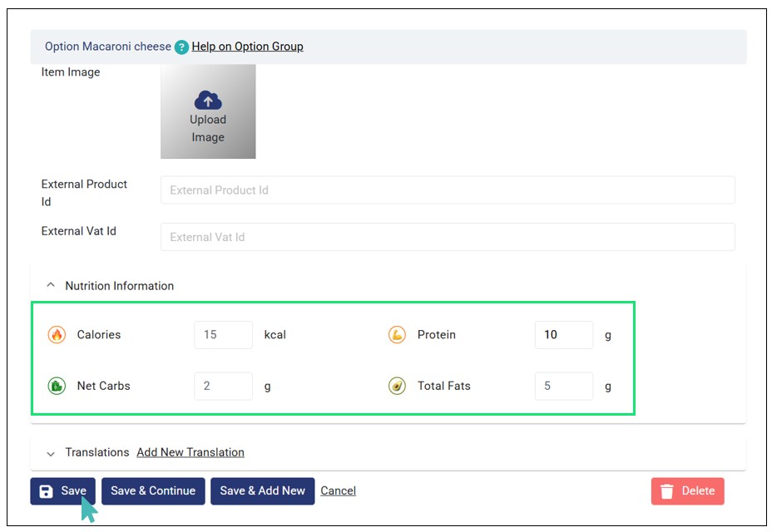Click the floppy disk icon on Save
Screen dimensions: 772x532
click(x=47, y=491)
